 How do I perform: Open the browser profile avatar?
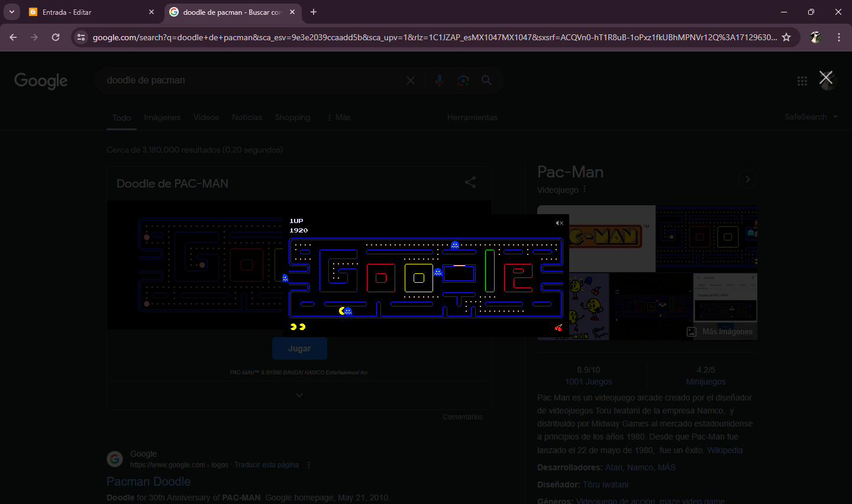[816, 37]
